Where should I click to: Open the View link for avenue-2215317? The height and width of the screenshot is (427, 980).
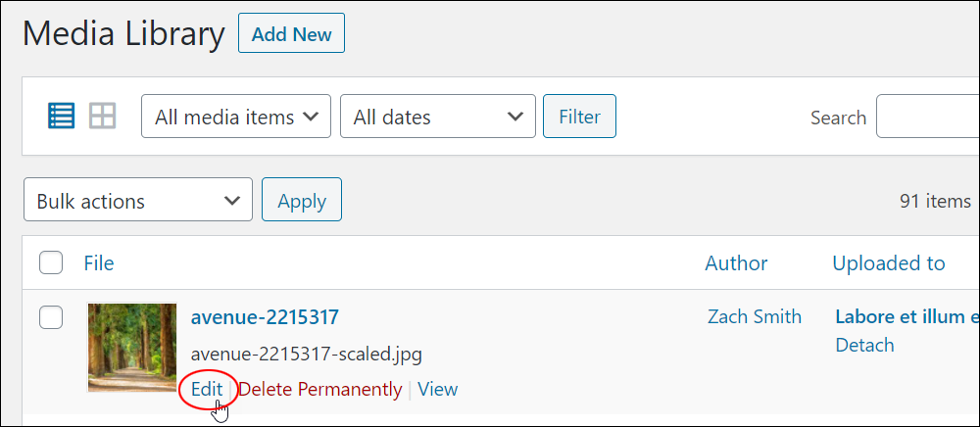pyautogui.click(x=437, y=389)
